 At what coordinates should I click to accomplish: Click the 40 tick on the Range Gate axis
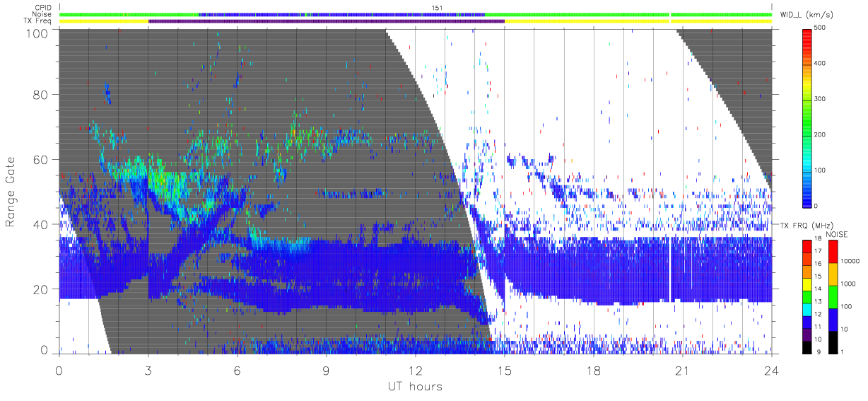click(x=41, y=224)
